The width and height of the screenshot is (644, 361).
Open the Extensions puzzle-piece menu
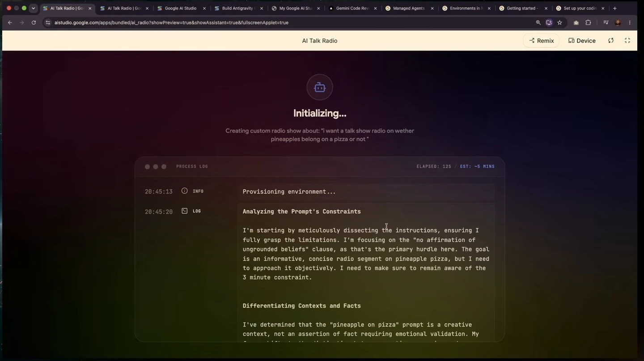coord(588,22)
